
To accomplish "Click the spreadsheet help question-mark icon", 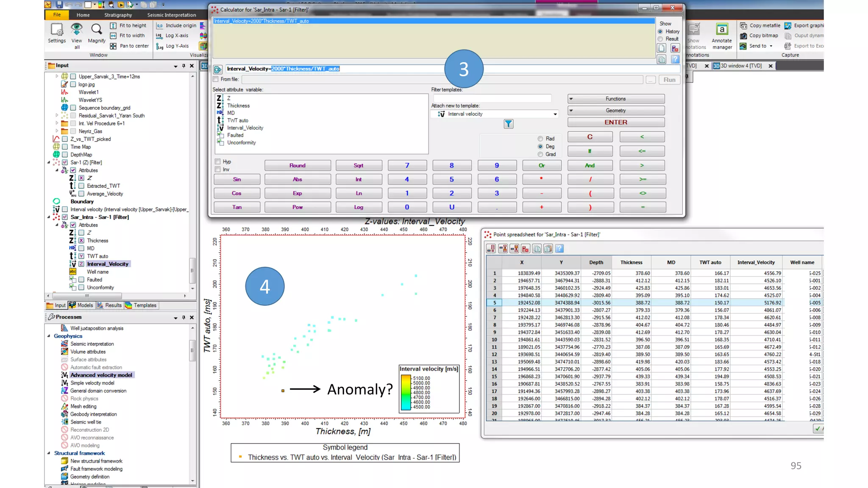I will point(559,249).
